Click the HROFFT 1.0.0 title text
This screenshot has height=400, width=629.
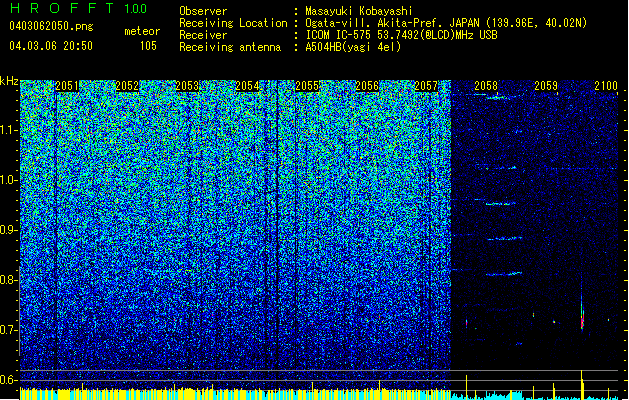point(79,8)
